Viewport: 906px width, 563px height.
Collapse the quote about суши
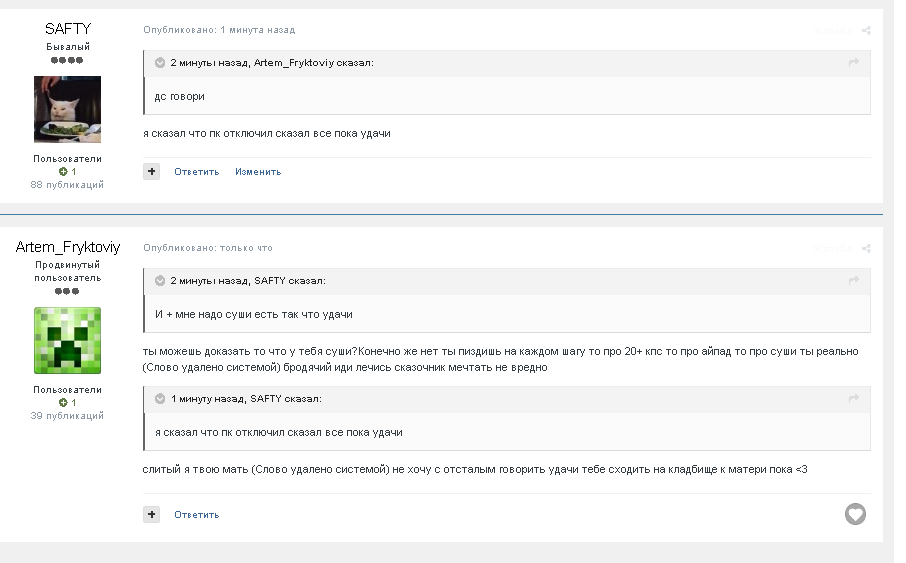pos(160,281)
